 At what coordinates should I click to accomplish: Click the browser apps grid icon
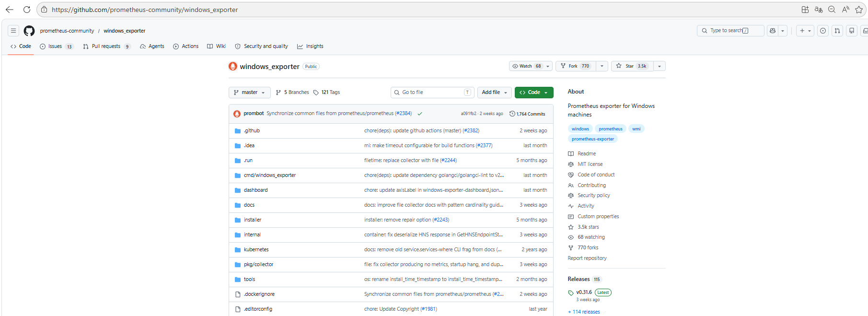point(805,10)
